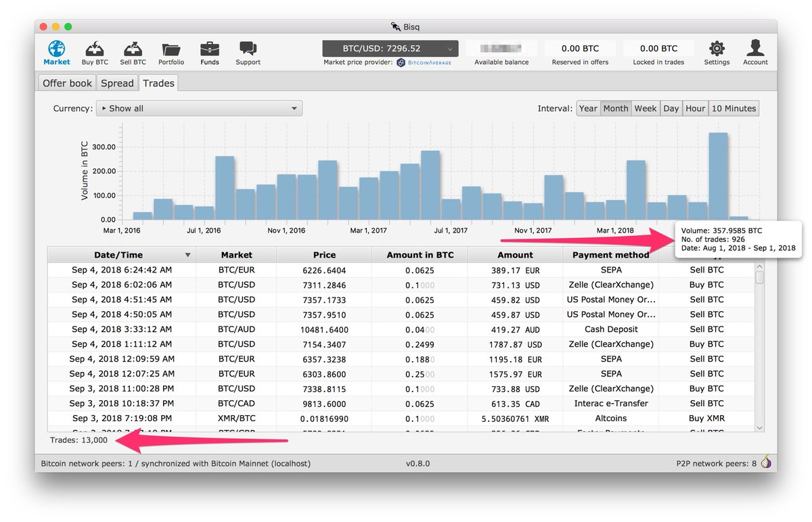Click the blurred Available balance value
812x522 pixels.
click(501, 49)
